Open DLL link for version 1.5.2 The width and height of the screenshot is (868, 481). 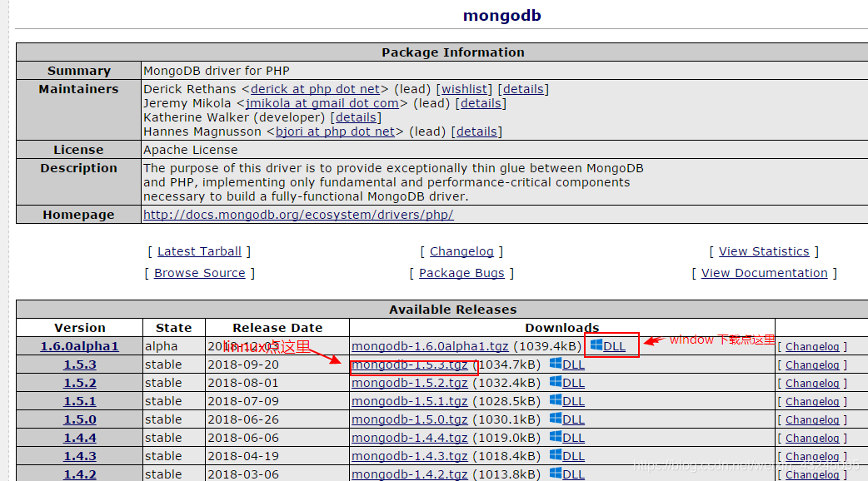point(573,383)
